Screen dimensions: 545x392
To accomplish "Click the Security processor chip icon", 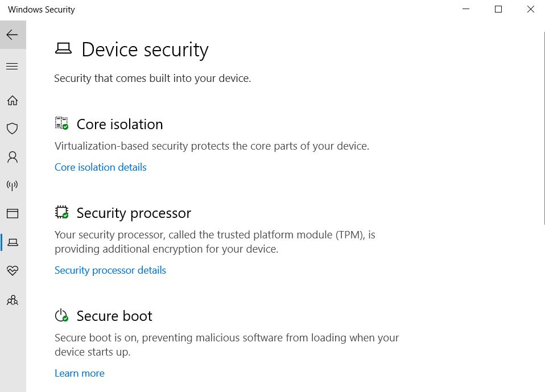I will click(x=62, y=212).
